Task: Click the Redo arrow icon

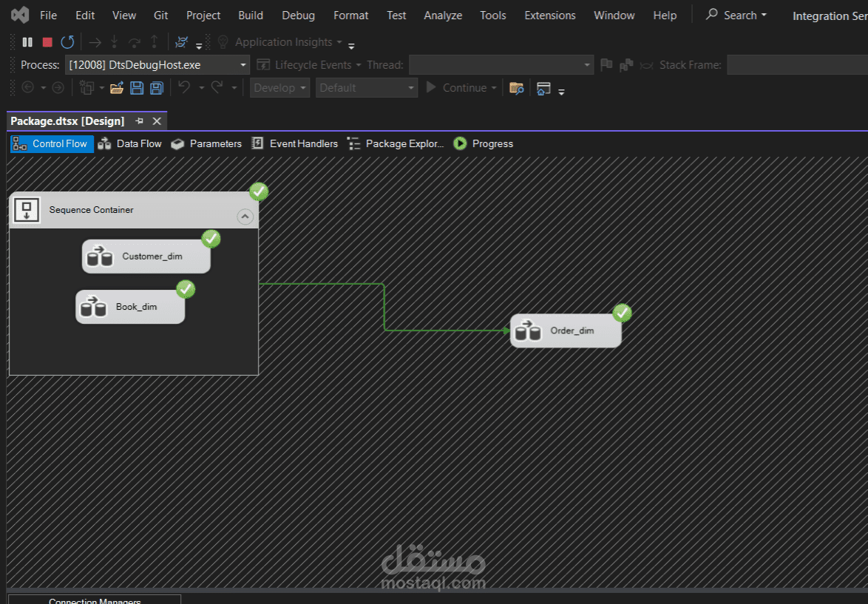Action: [x=217, y=87]
